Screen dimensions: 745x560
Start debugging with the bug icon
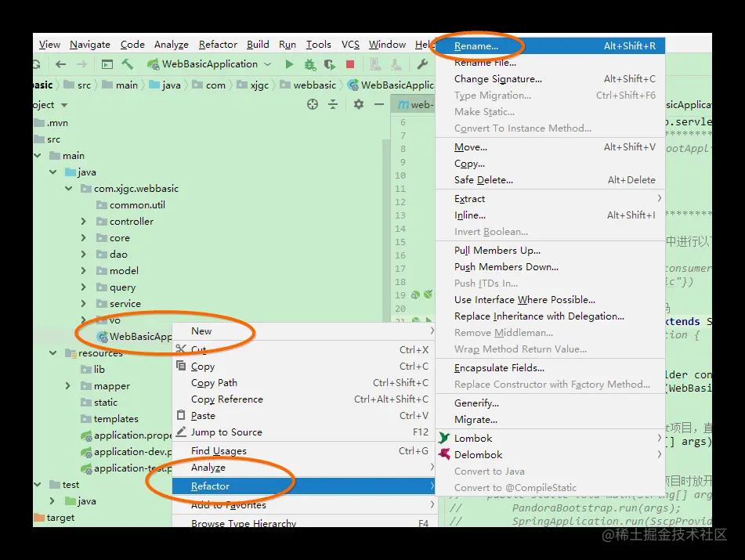309,64
